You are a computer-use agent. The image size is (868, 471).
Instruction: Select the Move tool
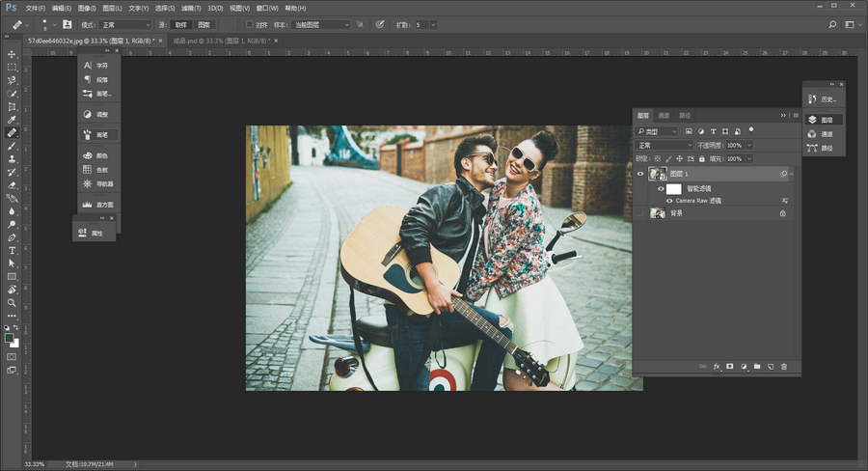12,54
